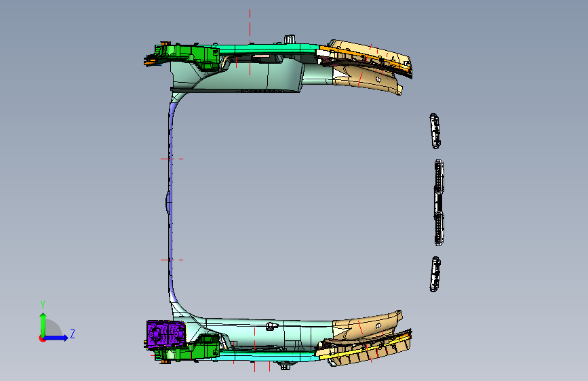Image resolution: width=588 pixels, height=381 pixels.
Task: Select the bottommost detached small wireframe part
Action: [435, 274]
